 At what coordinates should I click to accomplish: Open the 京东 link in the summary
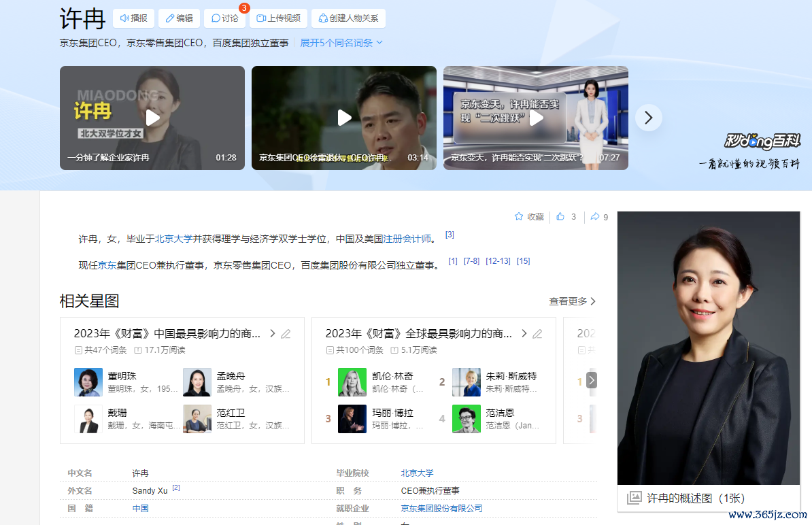coord(107,265)
